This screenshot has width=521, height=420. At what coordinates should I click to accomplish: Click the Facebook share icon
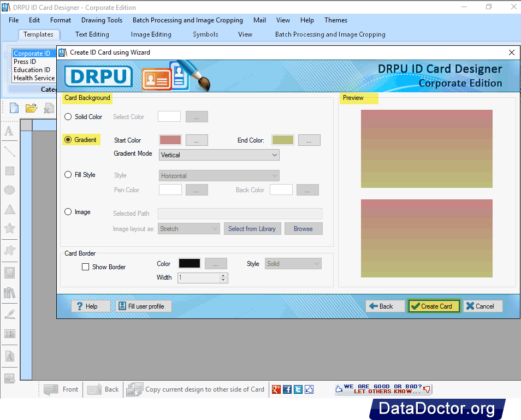click(x=287, y=389)
